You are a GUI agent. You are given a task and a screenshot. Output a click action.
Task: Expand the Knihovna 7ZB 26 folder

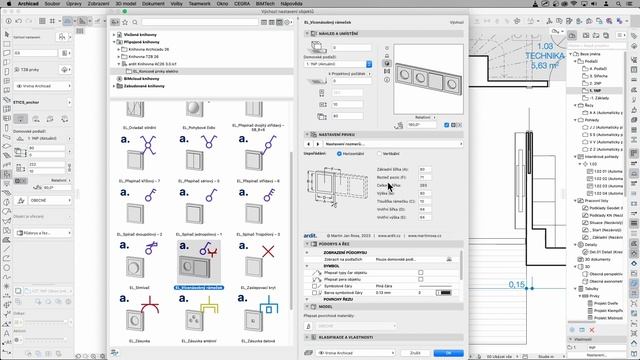pyautogui.click(x=119, y=57)
